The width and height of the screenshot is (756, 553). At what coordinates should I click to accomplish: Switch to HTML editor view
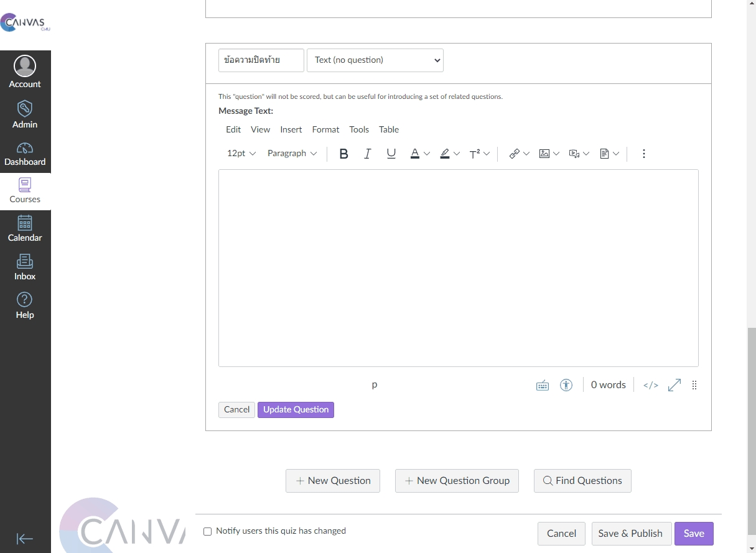coord(650,385)
